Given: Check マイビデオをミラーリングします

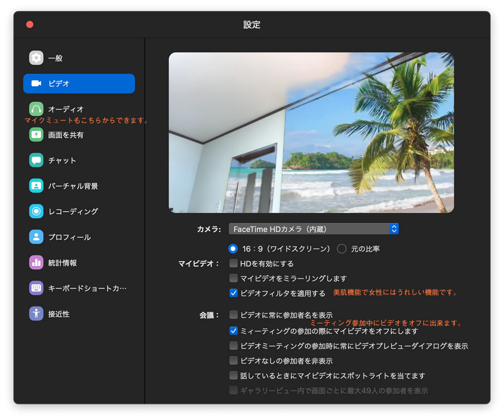Looking at the screenshot, I should (x=233, y=278).
